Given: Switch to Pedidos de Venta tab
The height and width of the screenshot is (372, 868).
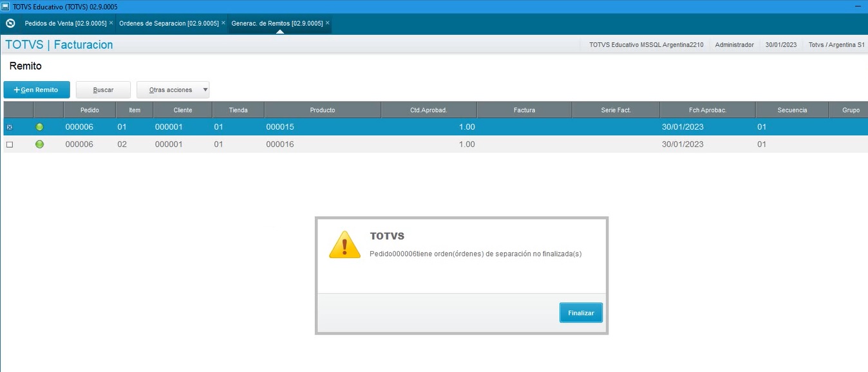Looking at the screenshot, I should click(65, 23).
